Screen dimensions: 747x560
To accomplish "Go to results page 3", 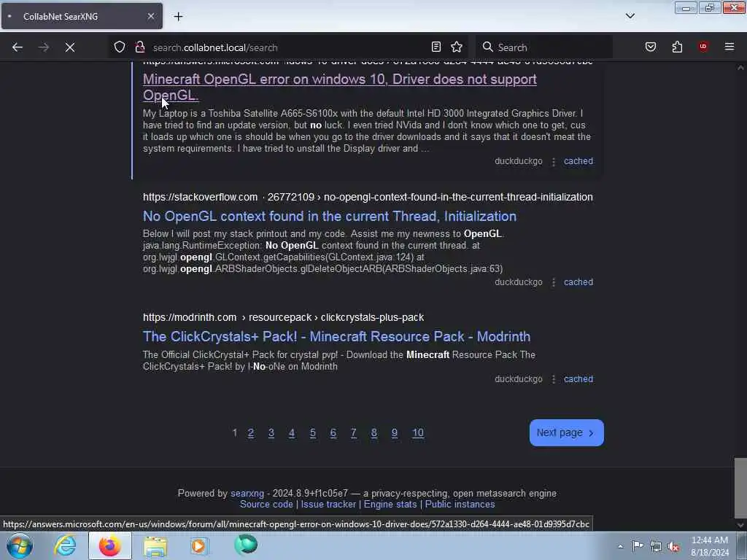I will [x=271, y=433].
